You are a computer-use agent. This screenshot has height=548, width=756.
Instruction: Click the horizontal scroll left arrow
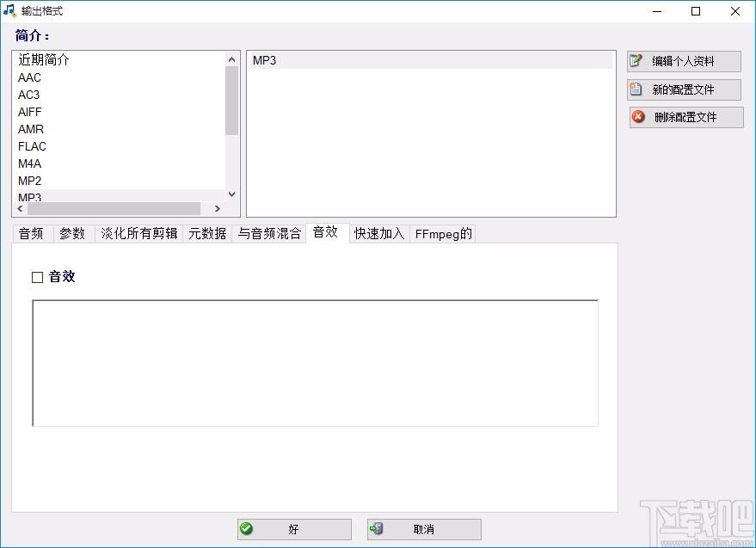point(21,208)
